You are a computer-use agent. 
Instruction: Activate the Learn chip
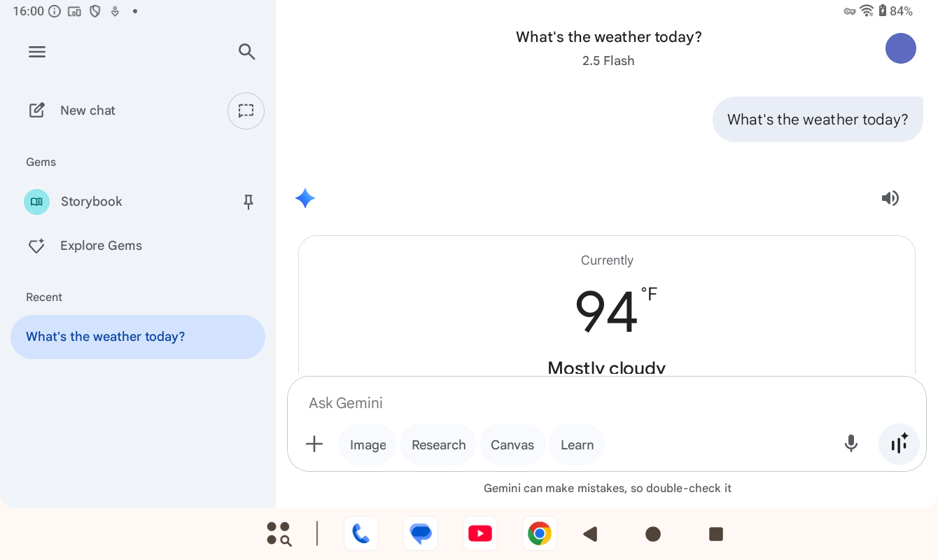click(x=577, y=444)
